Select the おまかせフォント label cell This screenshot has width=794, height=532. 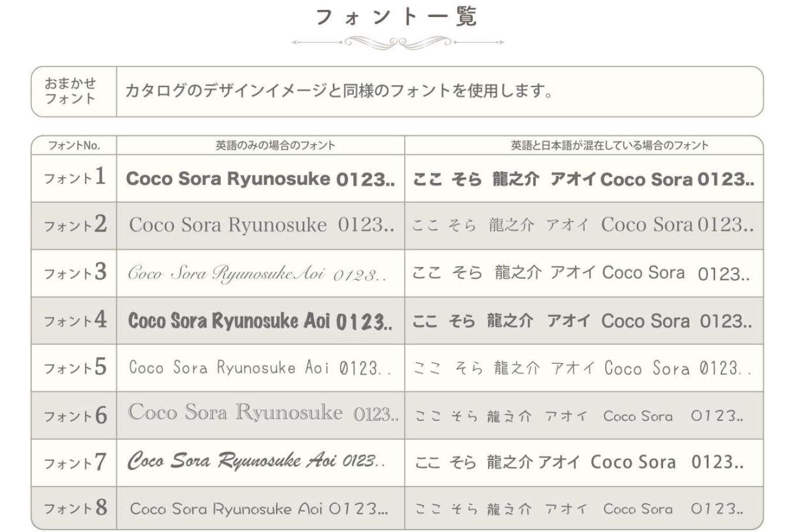click(71, 91)
